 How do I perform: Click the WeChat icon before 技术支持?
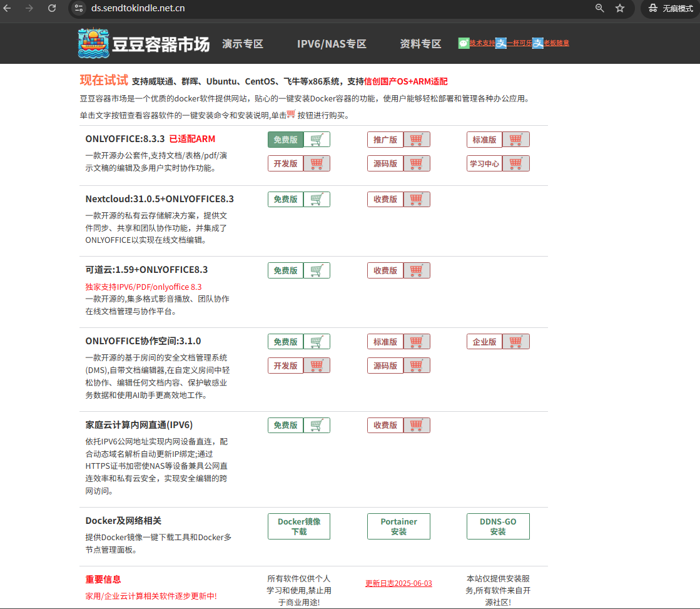464,43
